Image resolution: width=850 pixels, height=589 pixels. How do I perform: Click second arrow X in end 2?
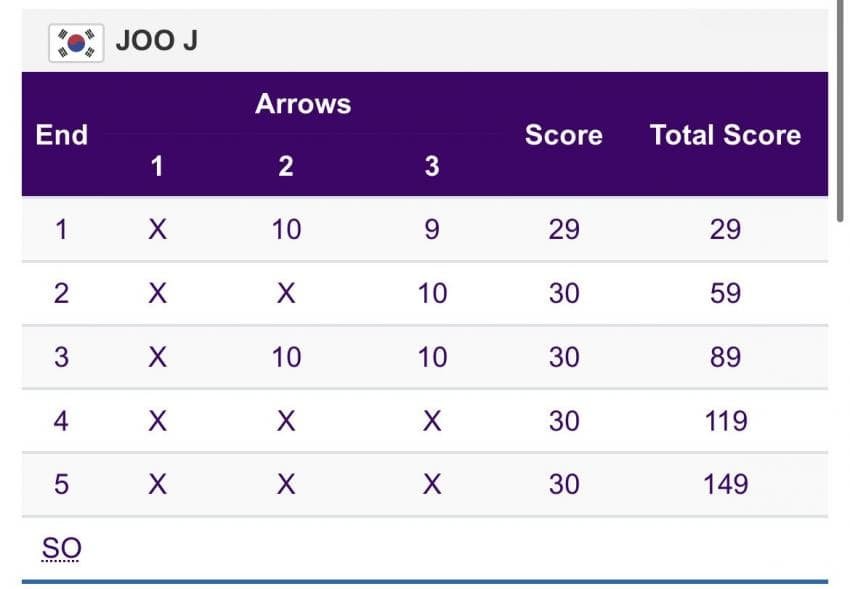click(x=286, y=294)
